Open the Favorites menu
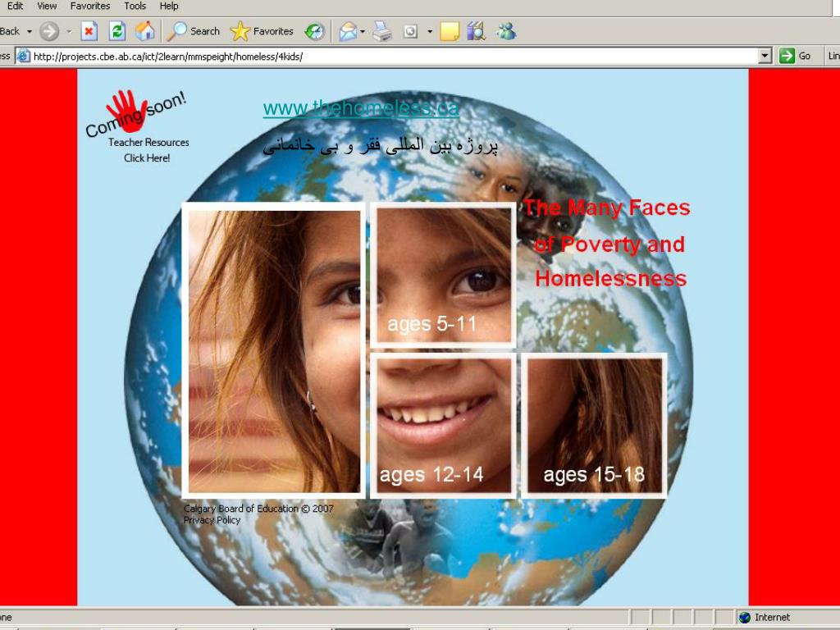 click(x=90, y=6)
